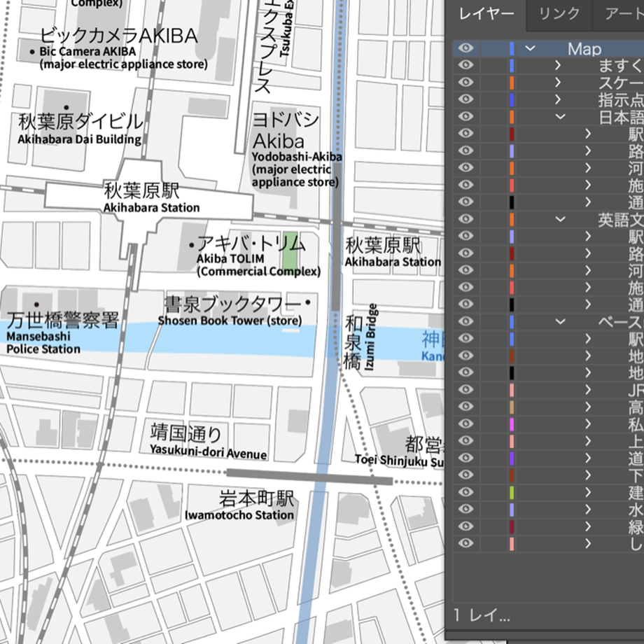Hide the JR sublayer
The width and height of the screenshot is (644, 644).
tap(465, 389)
